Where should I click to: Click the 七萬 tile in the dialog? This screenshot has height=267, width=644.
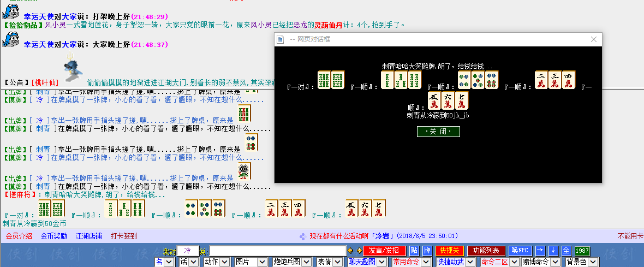click(x=461, y=100)
